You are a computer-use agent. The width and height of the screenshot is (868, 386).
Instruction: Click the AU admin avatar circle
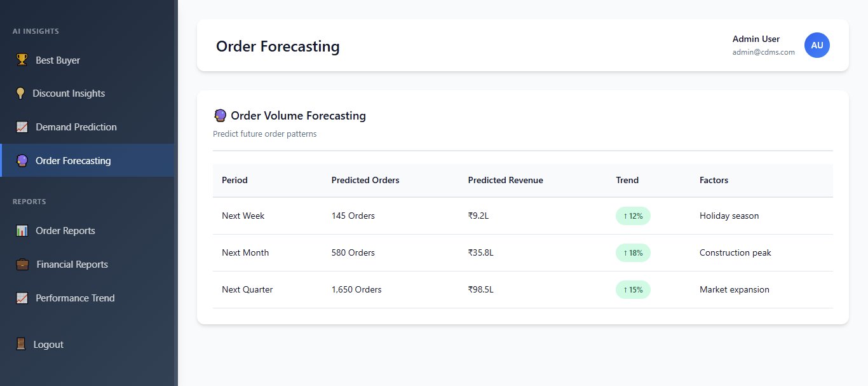coord(817,45)
